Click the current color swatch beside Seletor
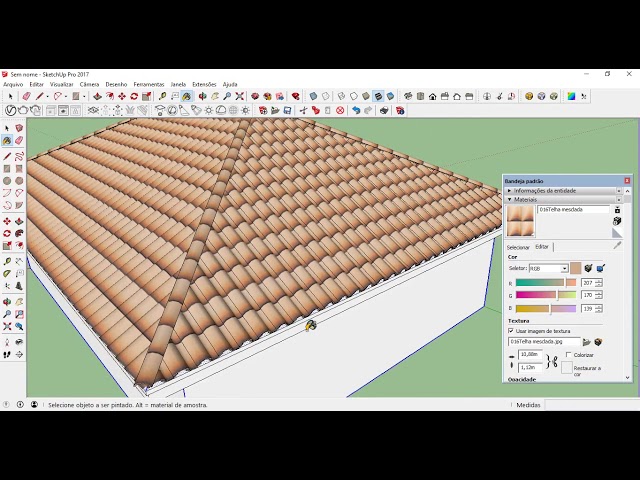This screenshot has height=480, width=640. [576, 268]
